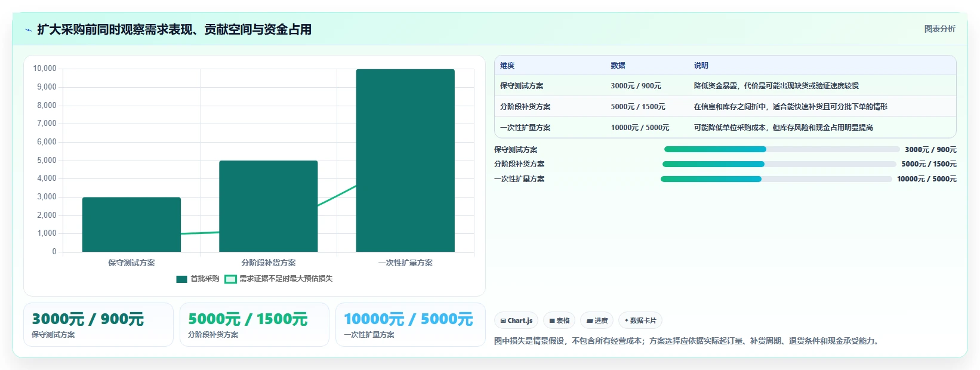Image resolution: width=980 pixels, height=370 pixels.
Task: Click the description starting 降低资金暴露
Action: tap(776, 86)
